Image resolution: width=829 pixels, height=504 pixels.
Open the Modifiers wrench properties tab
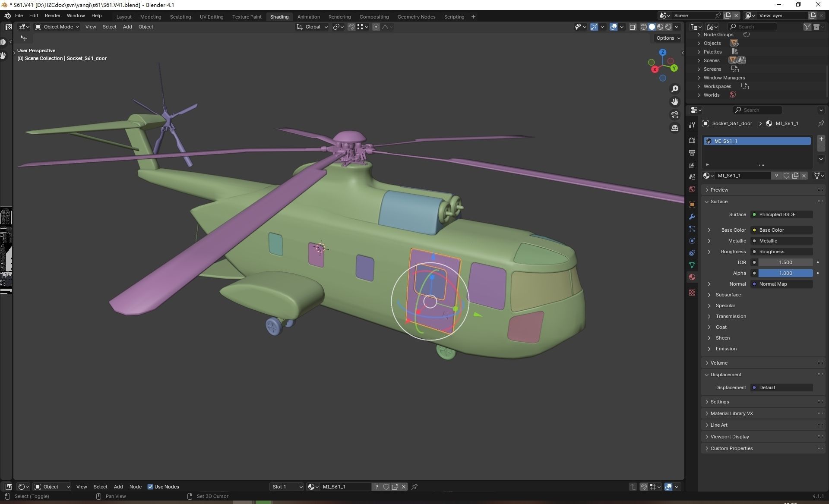coord(692,217)
